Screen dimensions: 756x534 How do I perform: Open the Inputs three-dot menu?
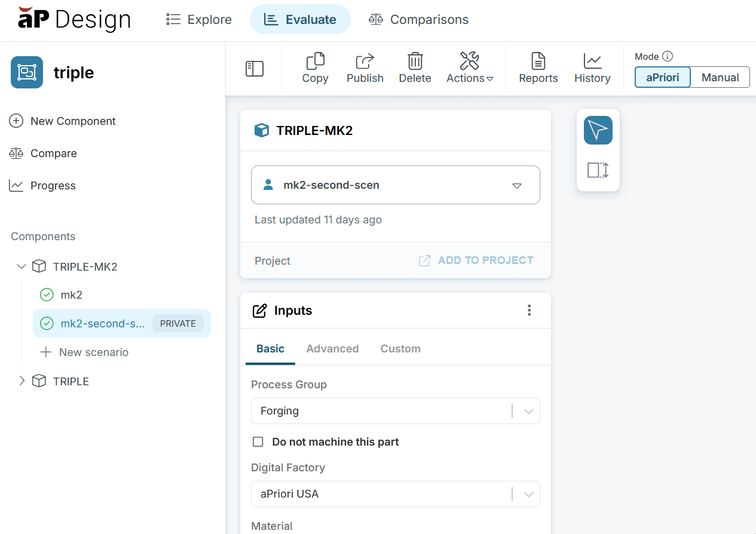[529, 310]
